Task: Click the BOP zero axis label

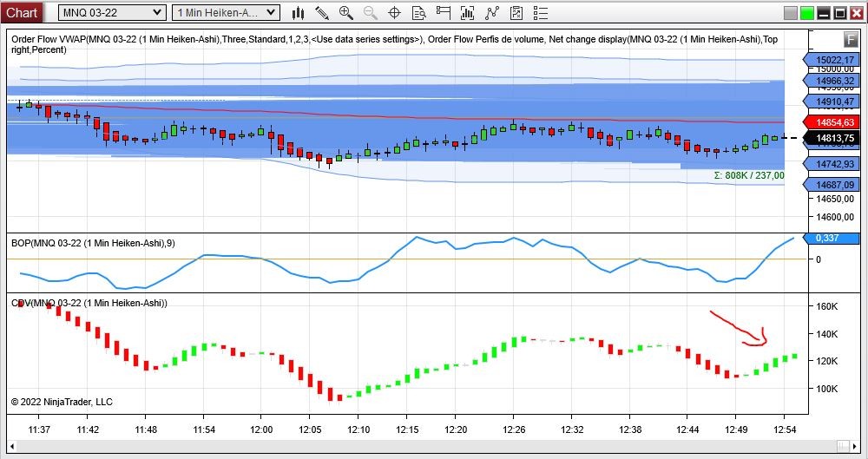Action: pyautogui.click(x=819, y=259)
